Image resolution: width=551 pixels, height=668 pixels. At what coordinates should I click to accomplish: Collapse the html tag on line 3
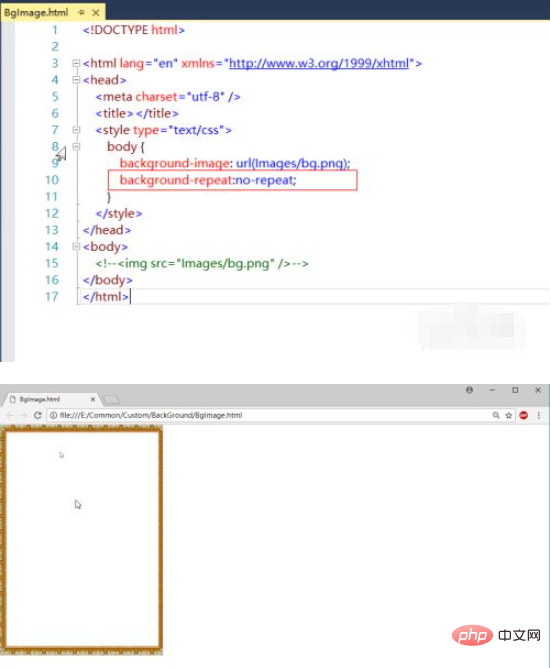[x=76, y=63]
